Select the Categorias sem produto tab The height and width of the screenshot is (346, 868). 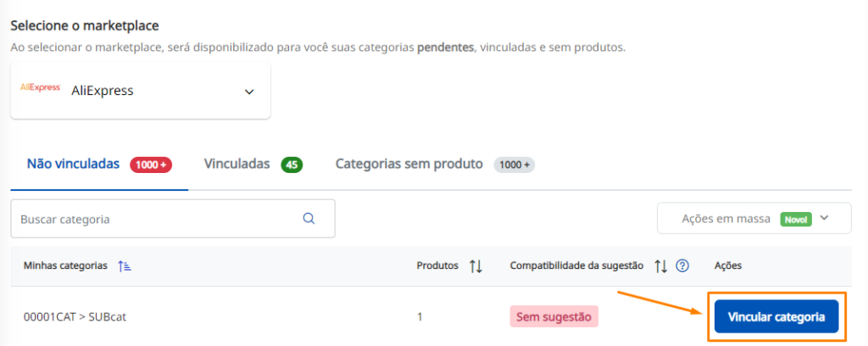[409, 164]
